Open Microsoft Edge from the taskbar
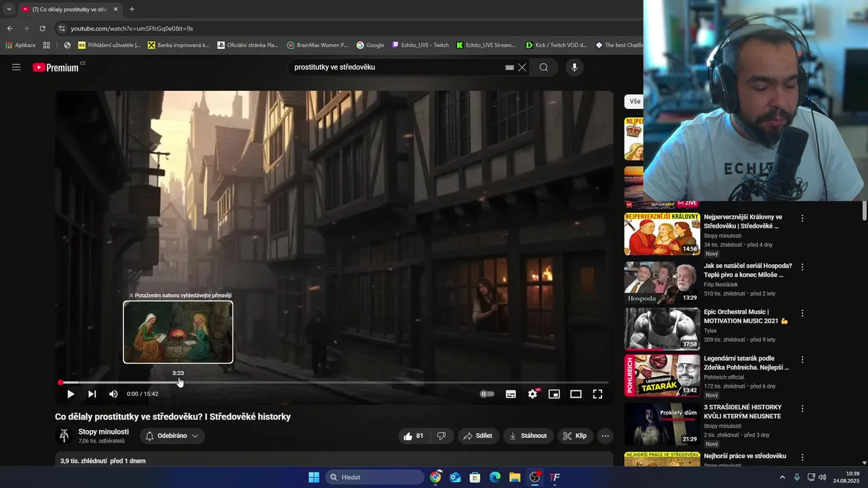868x488 pixels. click(495, 477)
